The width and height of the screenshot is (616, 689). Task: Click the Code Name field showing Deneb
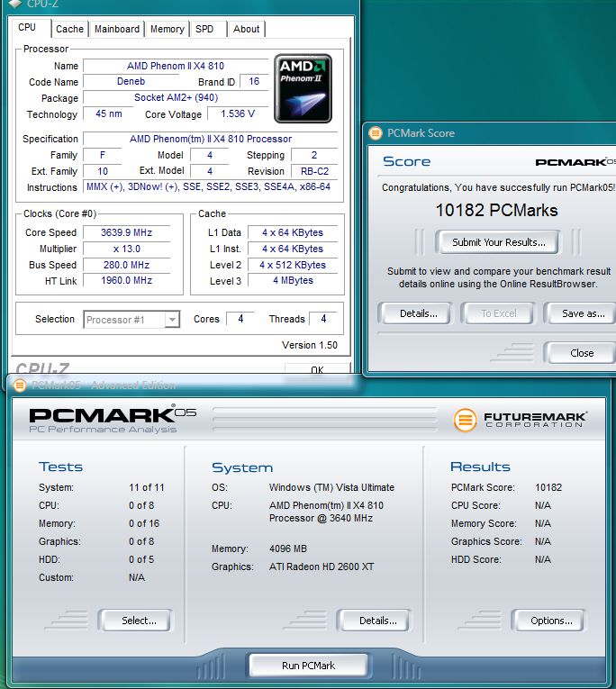tap(131, 81)
